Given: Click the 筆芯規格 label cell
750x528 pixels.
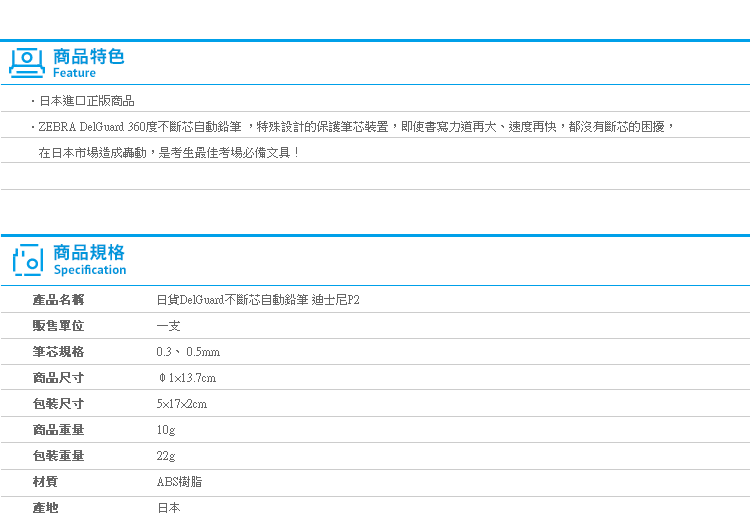Looking at the screenshot, I should click(58, 352).
